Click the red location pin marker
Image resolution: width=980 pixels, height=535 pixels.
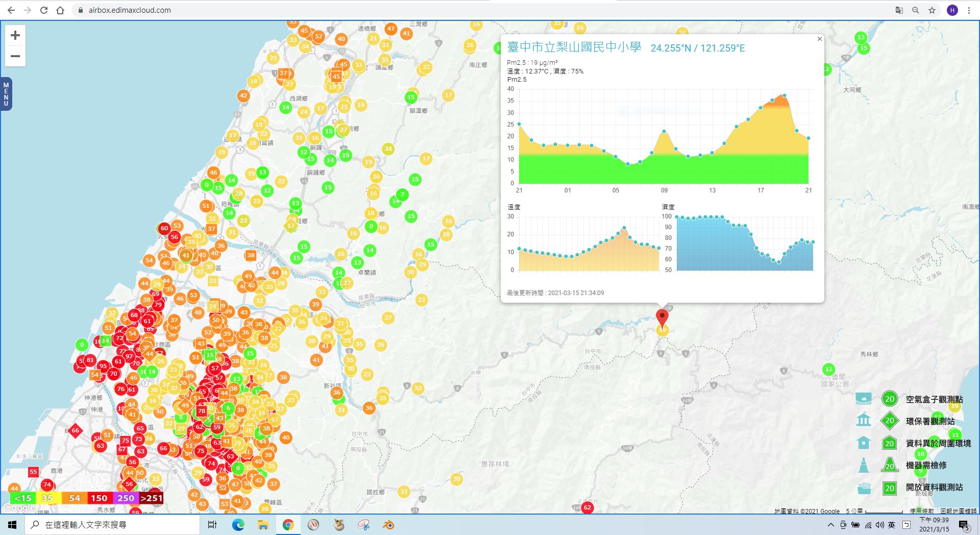pyautogui.click(x=662, y=318)
